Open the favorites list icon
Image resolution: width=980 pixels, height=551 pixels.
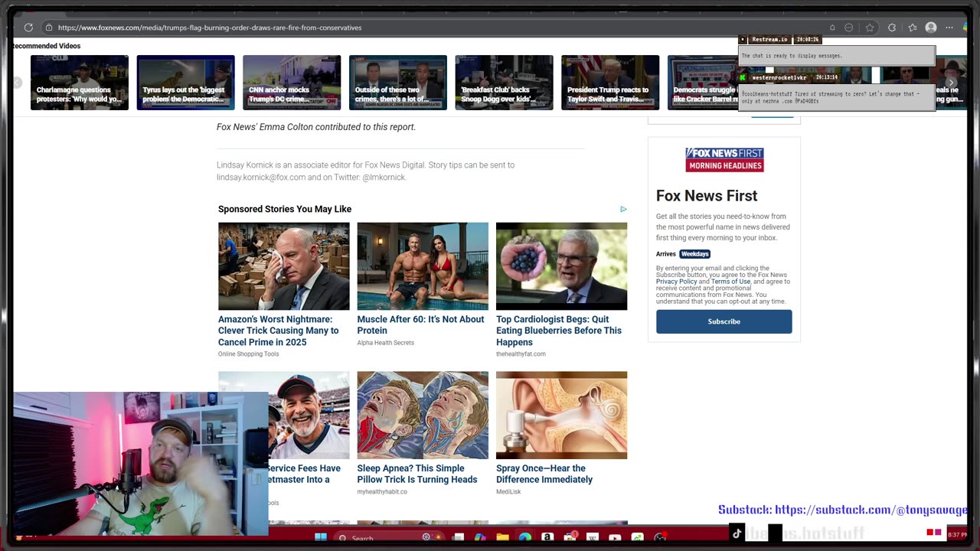[913, 28]
